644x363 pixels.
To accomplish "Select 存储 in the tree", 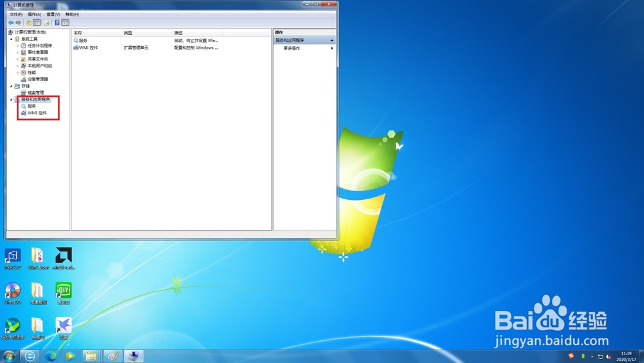I will 26,86.
